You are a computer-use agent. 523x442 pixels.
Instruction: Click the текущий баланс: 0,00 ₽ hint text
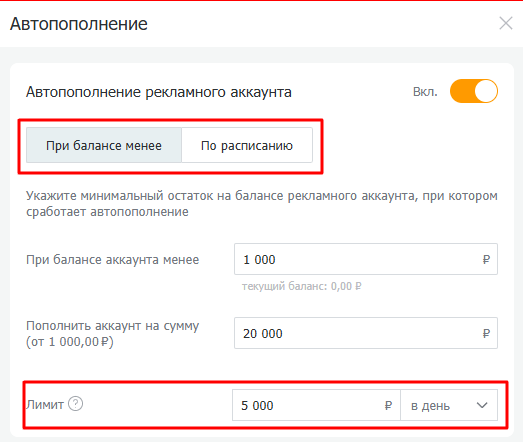pyautogui.click(x=302, y=286)
